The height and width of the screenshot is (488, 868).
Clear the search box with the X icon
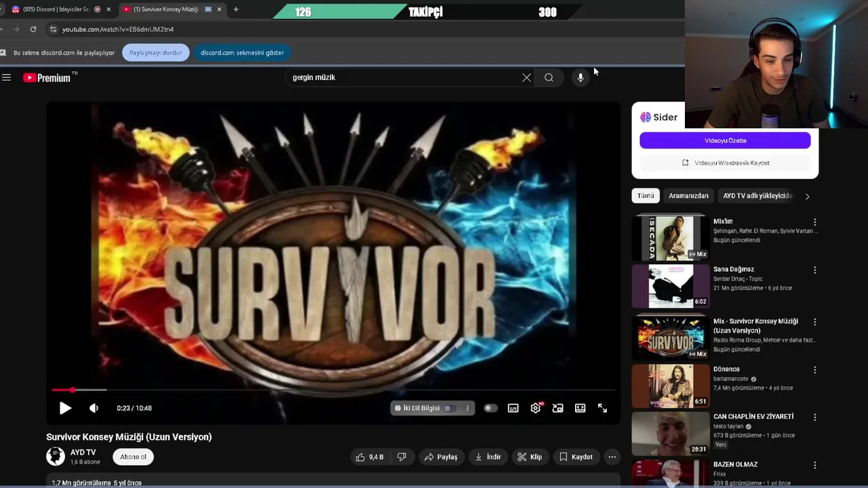(526, 77)
